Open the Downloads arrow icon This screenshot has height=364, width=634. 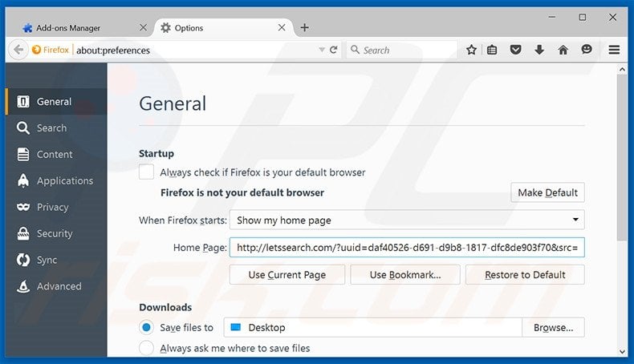coord(539,50)
